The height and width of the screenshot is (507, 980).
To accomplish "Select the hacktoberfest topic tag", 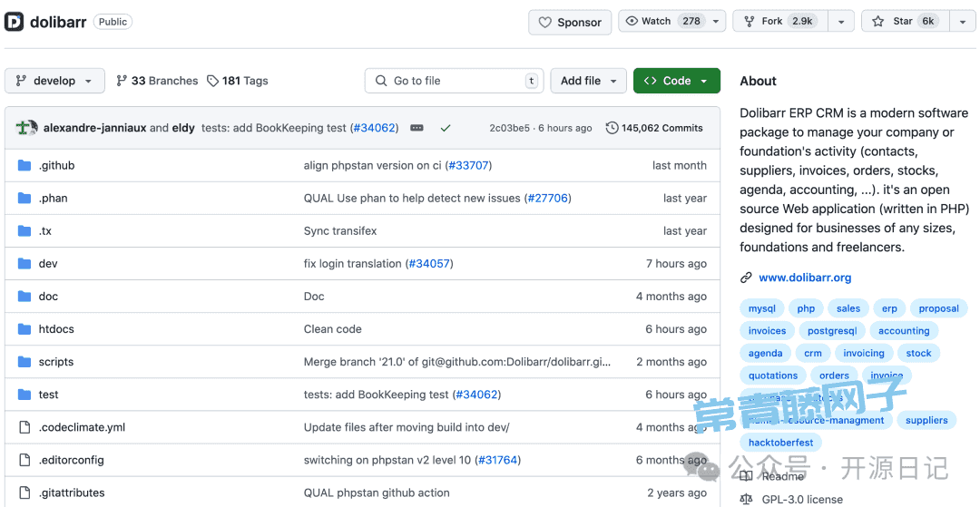I will pyautogui.click(x=780, y=443).
